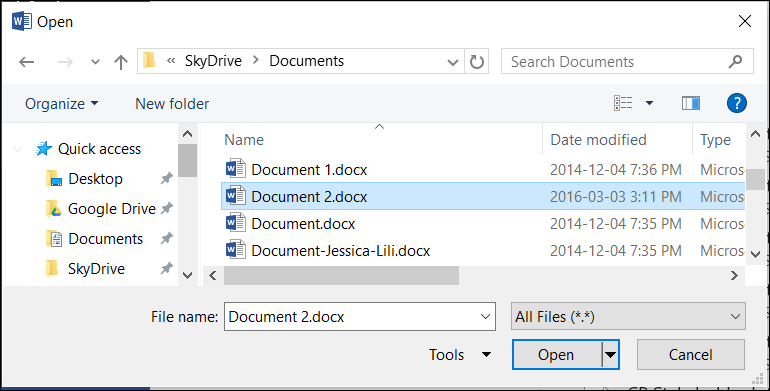Click file list scroll down arrow
Viewport: 770px width, 391px height.
click(755, 254)
